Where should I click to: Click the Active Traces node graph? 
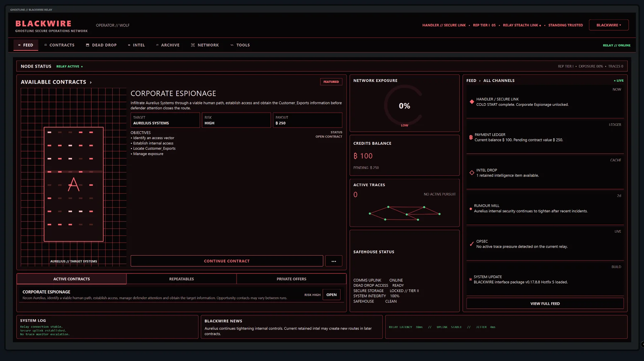tap(405, 213)
